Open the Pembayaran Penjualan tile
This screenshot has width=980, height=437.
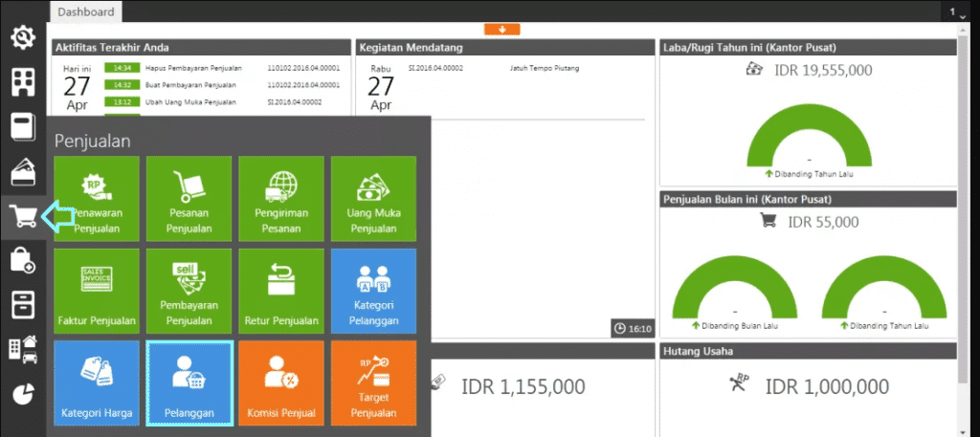point(189,291)
